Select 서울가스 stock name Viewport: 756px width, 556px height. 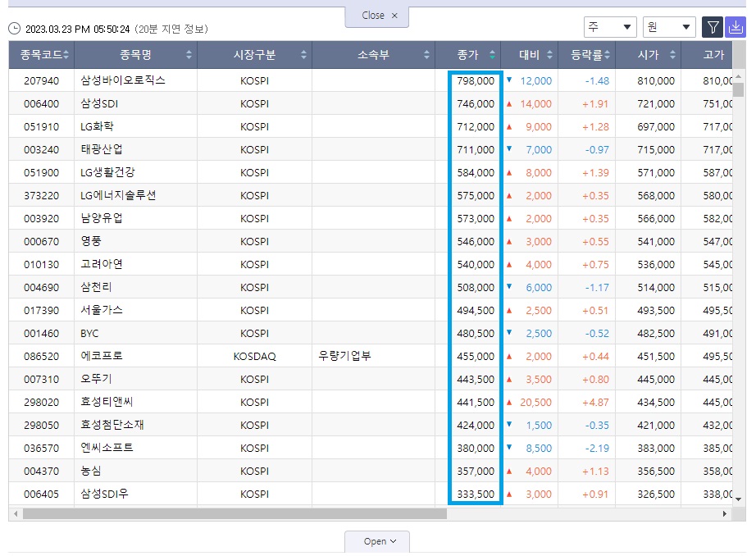(x=101, y=310)
